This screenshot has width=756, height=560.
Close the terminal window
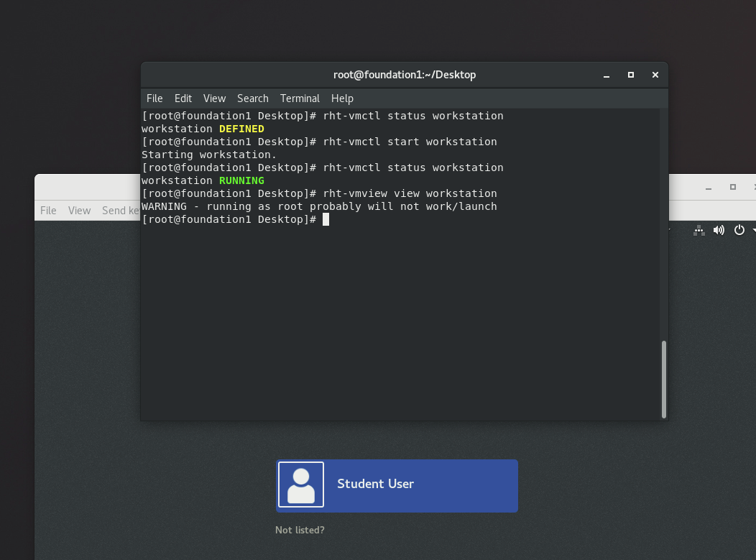(x=655, y=75)
